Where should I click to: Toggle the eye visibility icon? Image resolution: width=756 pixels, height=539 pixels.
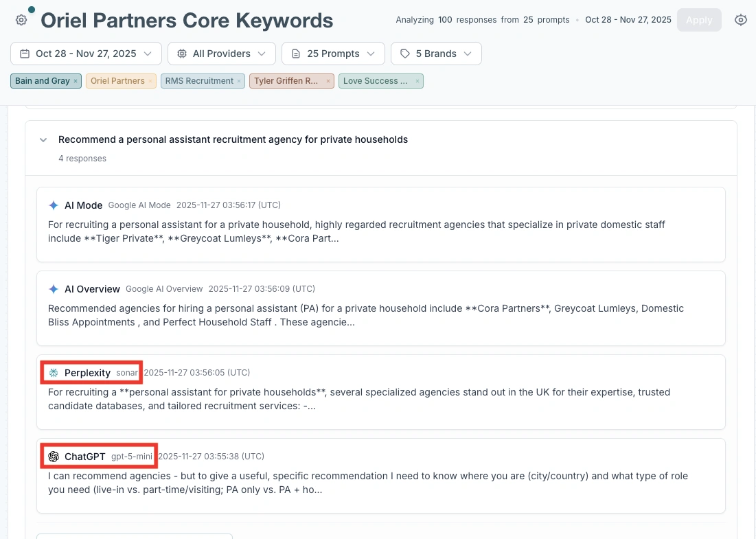pyautogui.click(x=740, y=20)
